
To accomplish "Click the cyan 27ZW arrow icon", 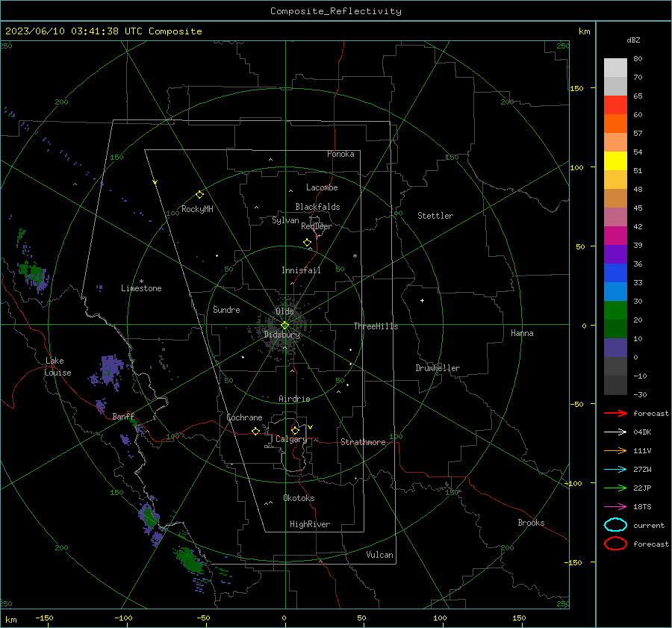I will [615, 470].
